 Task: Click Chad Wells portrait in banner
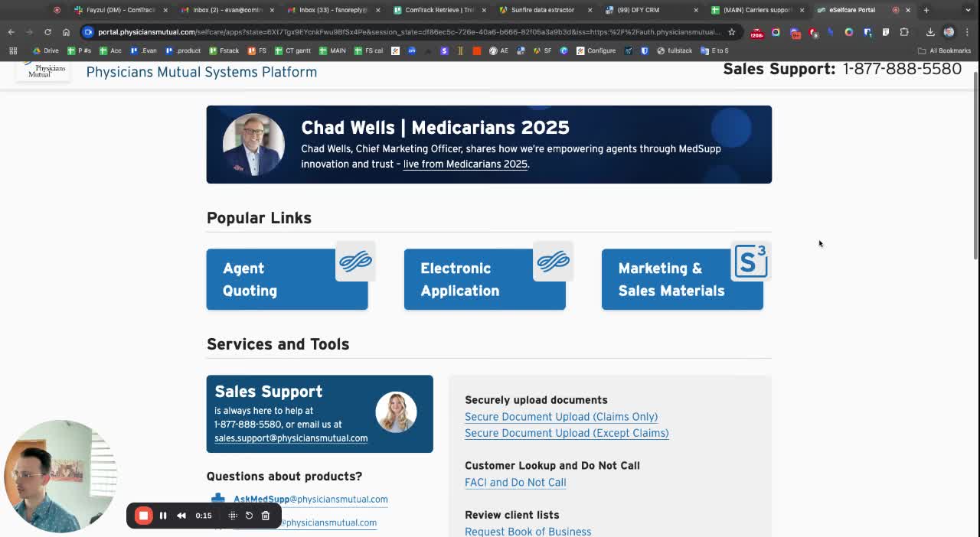tap(253, 144)
